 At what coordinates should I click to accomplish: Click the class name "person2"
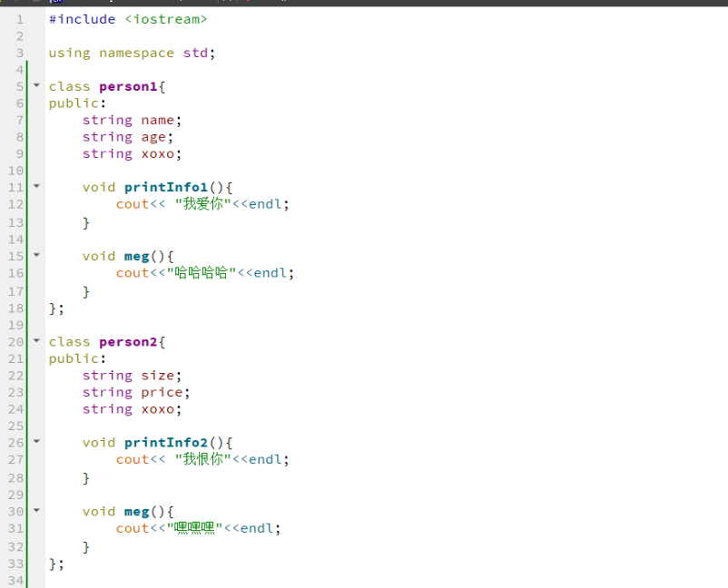[128, 342]
